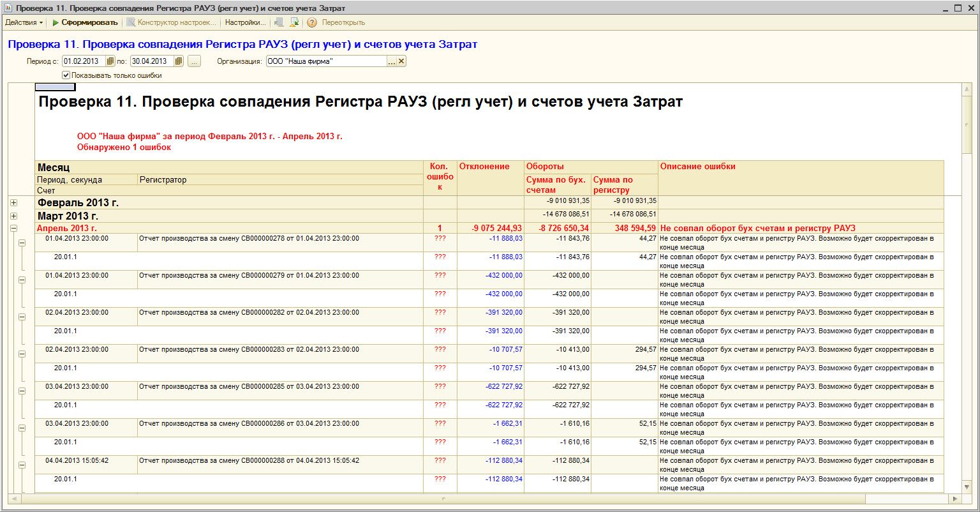Select the Апрель 2013 г. row label
Viewport: 980px width, 512px height.
tap(67, 228)
